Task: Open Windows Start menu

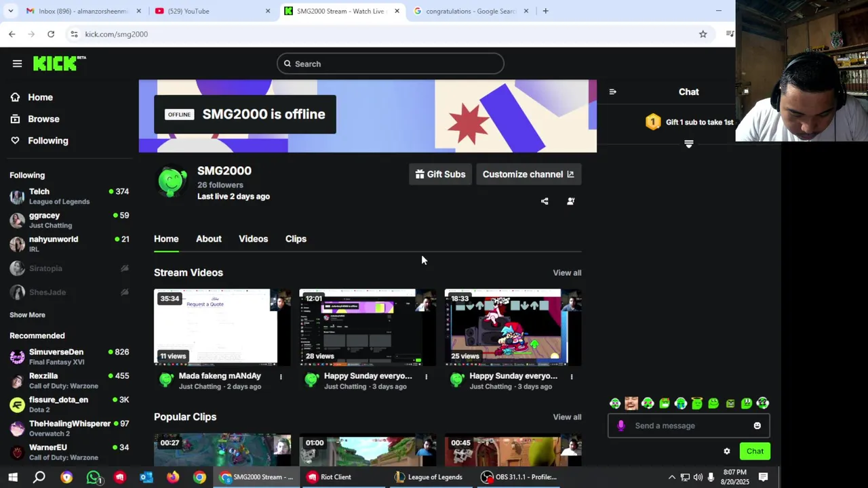Action: 13,477
